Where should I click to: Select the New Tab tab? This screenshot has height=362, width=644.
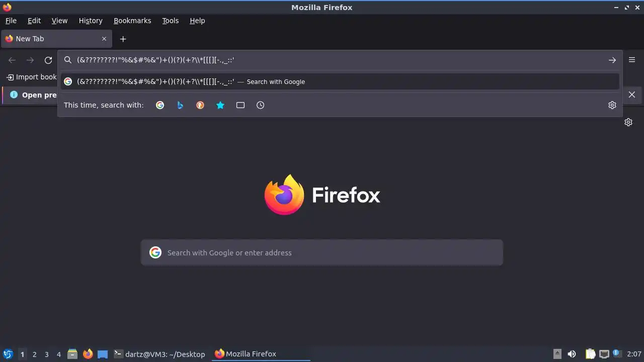click(56, 39)
